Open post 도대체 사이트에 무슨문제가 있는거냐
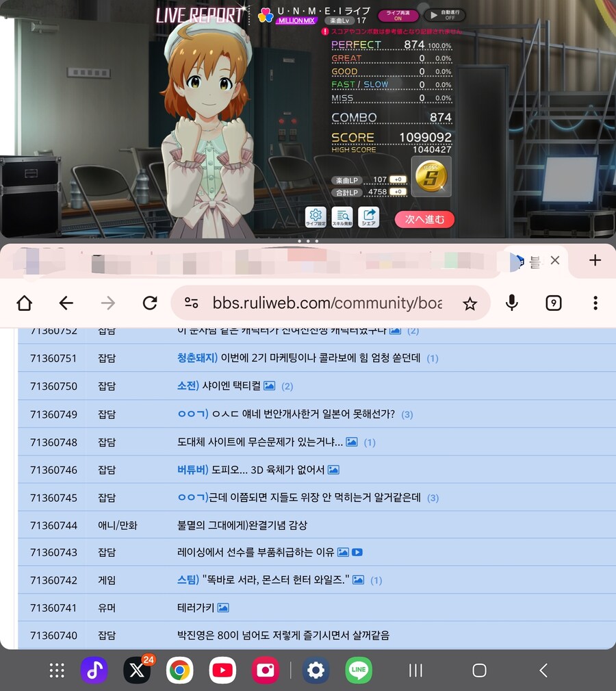 pyautogui.click(x=260, y=442)
